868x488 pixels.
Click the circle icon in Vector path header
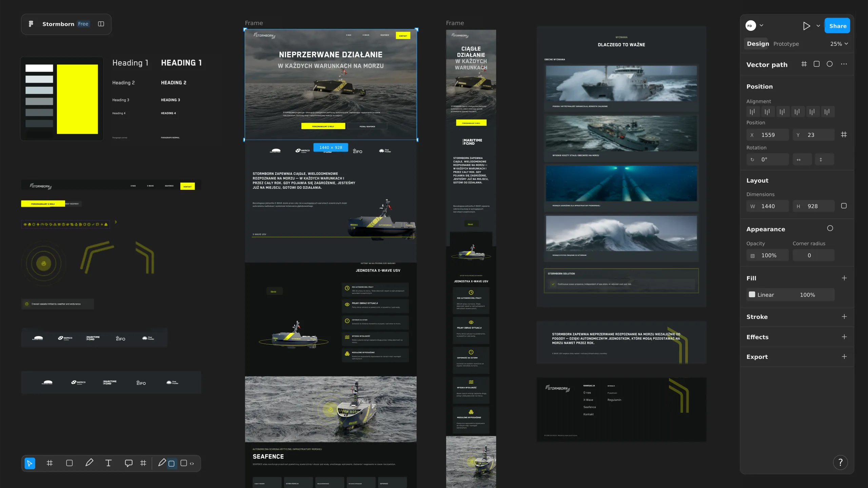click(x=830, y=64)
